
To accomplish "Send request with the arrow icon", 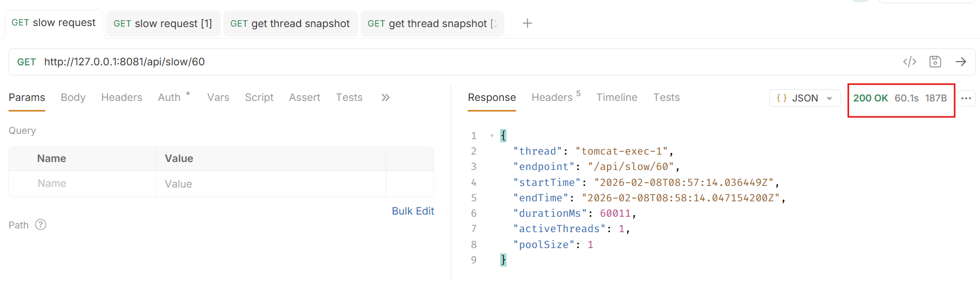I will [960, 62].
